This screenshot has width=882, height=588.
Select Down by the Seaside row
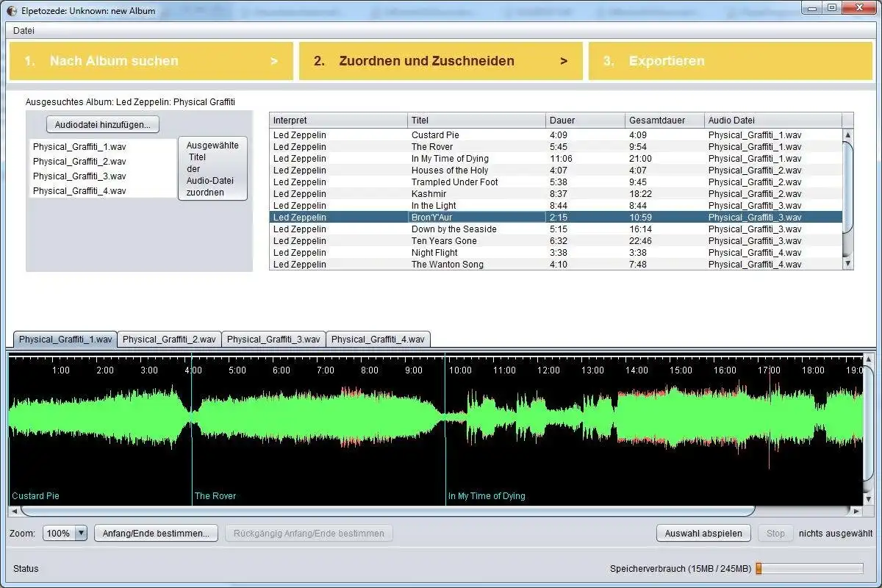[556, 229]
